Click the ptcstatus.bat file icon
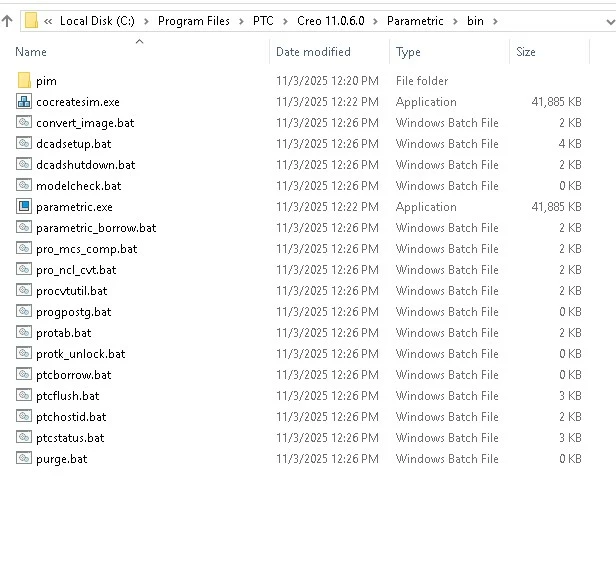The width and height of the screenshot is (616, 580). tap(24, 437)
